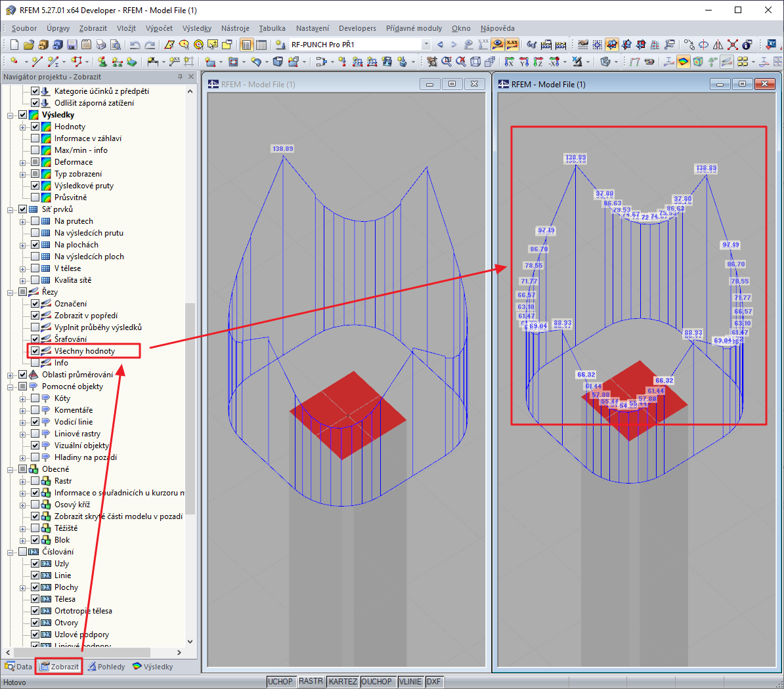Expand the Oblasti průměrování node
Screen dimensions: 784x689
click(x=10, y=375)
